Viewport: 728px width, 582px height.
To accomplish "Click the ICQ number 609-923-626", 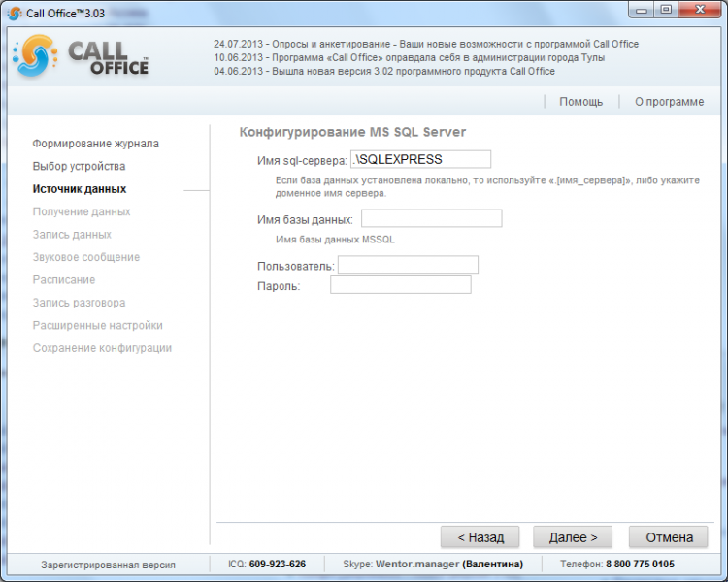I will pyautogui.click(x=278, y=565).
